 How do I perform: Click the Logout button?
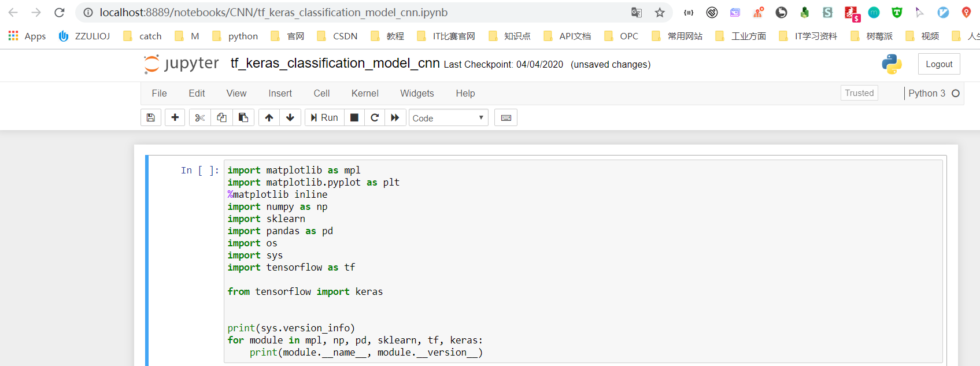(x=939, y=64)
